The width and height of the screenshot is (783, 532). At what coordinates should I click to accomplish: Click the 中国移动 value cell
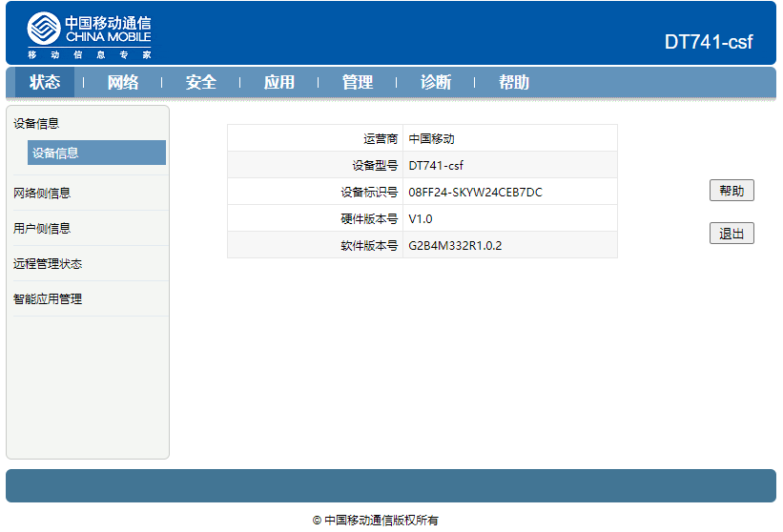pos(510,138)
